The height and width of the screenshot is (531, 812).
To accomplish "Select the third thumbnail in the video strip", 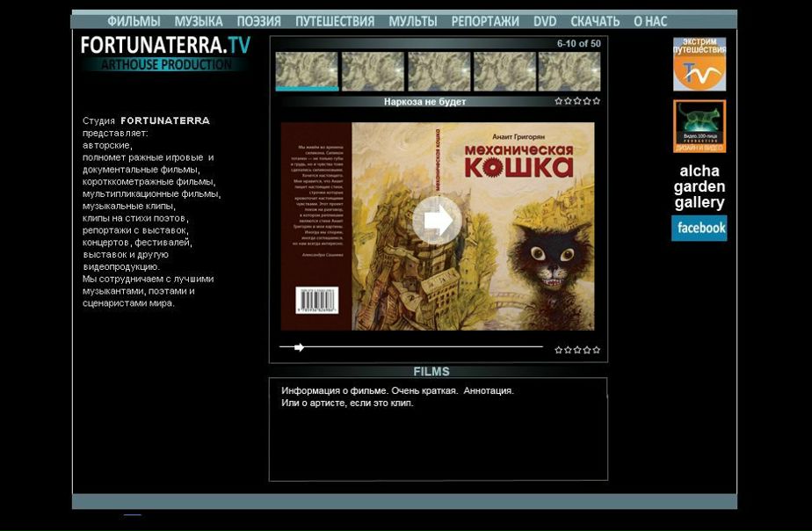I will click(x=439, y=71).
